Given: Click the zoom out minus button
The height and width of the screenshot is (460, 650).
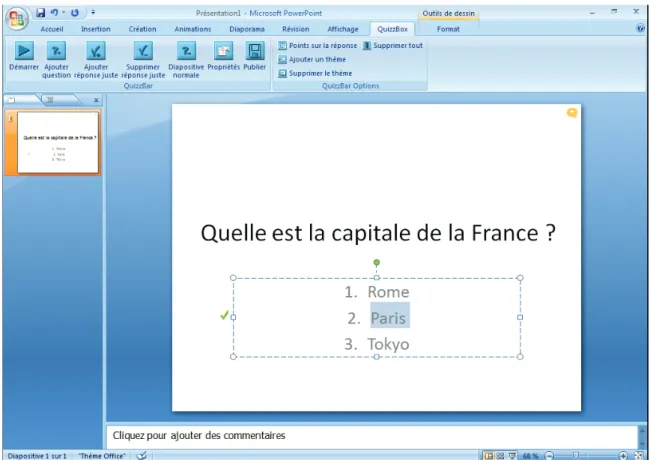Looking at the screenshot, I should tap(549, 456).
